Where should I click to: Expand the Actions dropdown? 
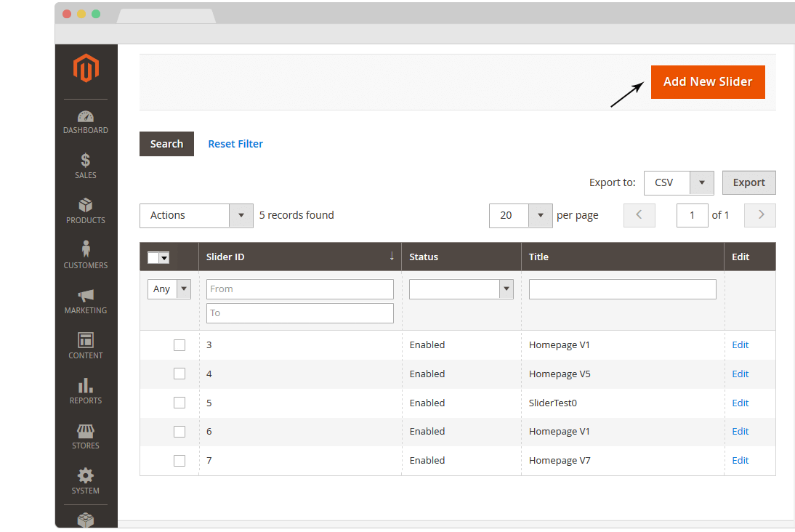(x=196, y=216)
